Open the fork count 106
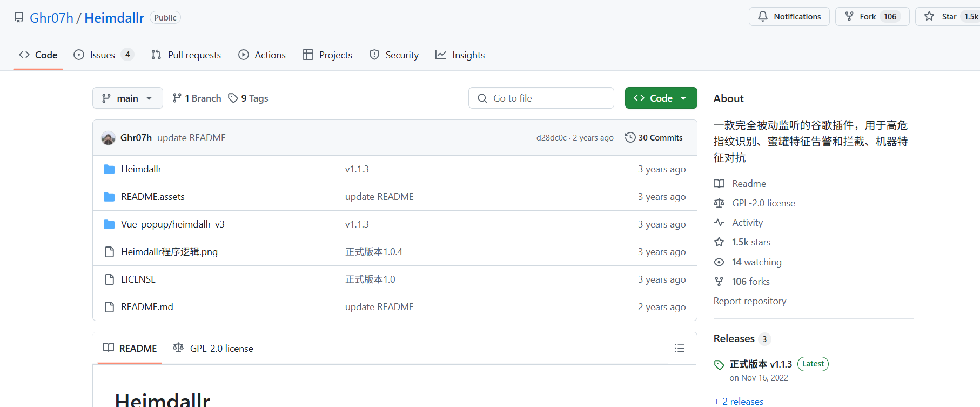This screenshot has height=407, width=980. pos(890,17)
